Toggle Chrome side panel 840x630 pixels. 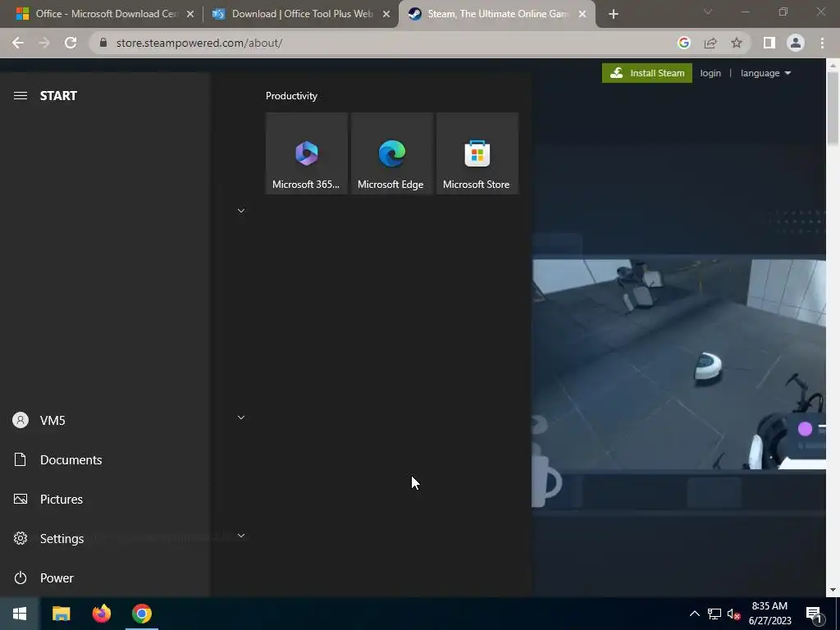[x=769, y=43]
